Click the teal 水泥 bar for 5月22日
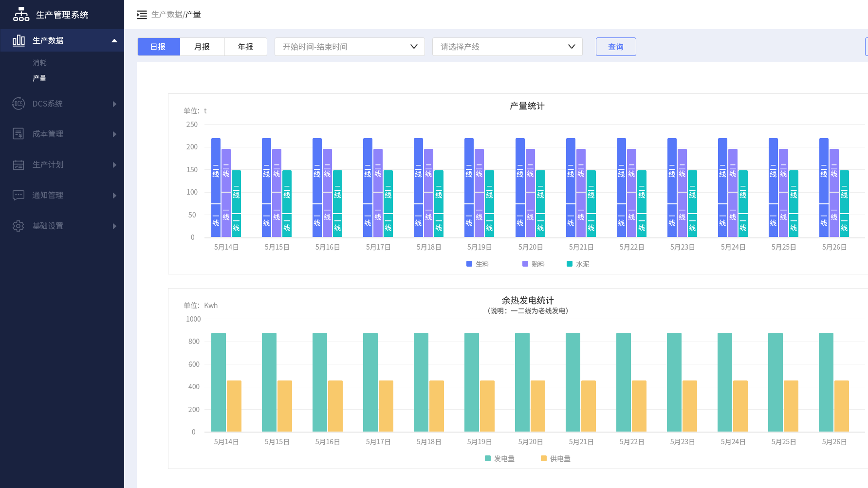This screenshot has width=868, height=488. pos(642,204)
